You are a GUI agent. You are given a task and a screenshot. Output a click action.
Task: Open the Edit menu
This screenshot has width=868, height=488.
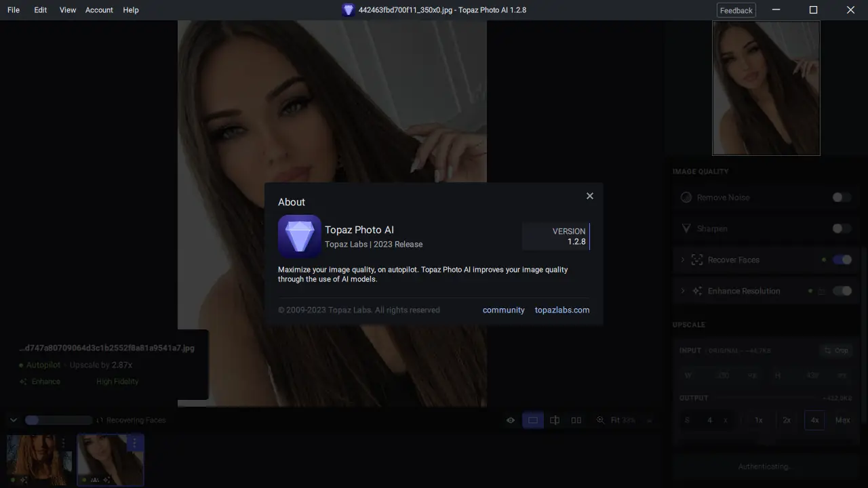point(41,10)
